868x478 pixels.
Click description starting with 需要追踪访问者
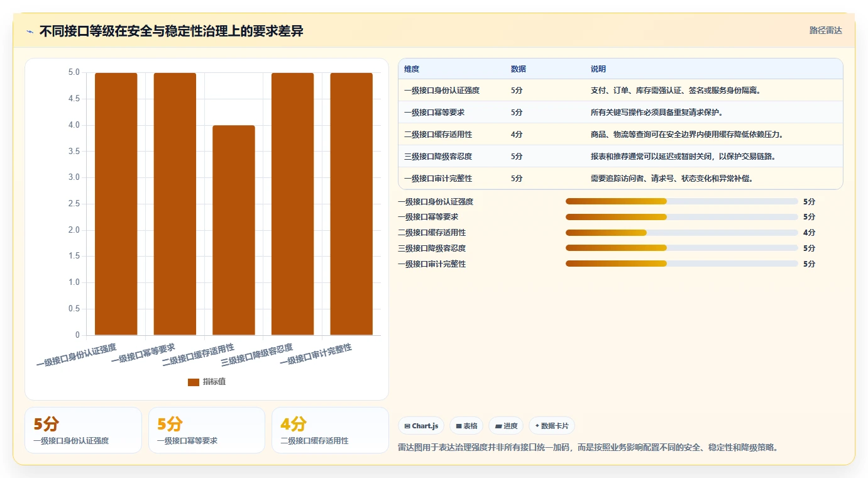point(672,178)
